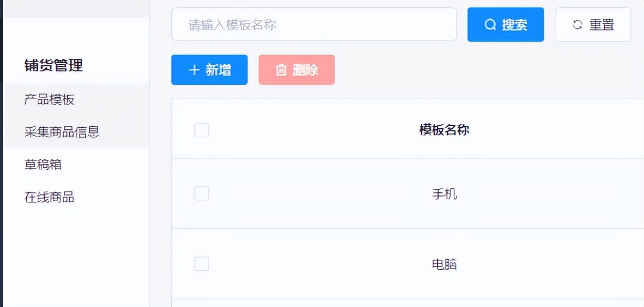Click the magnifier icon in the search button

(490, 24)
